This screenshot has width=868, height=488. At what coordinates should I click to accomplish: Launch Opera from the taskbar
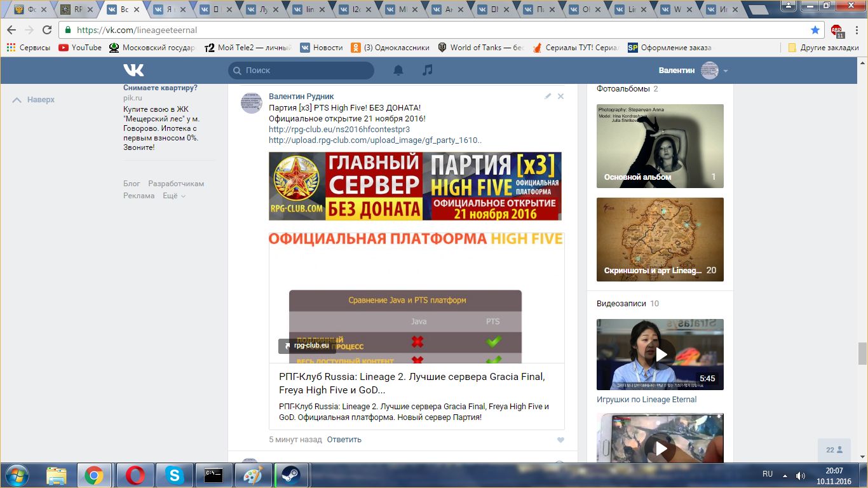[134, 475]
